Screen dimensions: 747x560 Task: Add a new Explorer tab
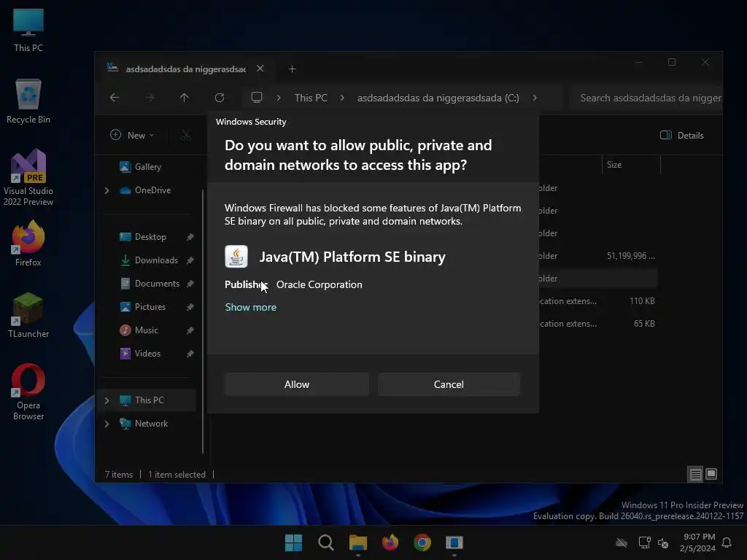click(x=292, y=69)
